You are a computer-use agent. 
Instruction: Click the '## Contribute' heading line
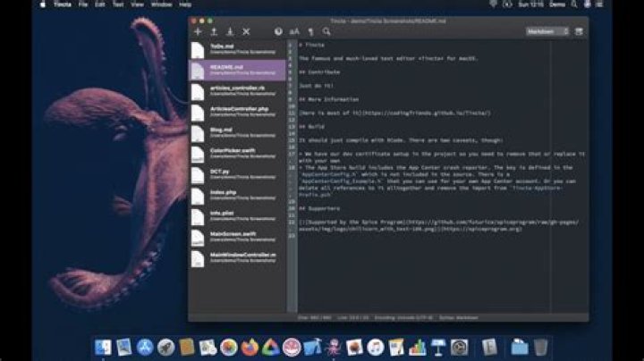tap(319, 72)
